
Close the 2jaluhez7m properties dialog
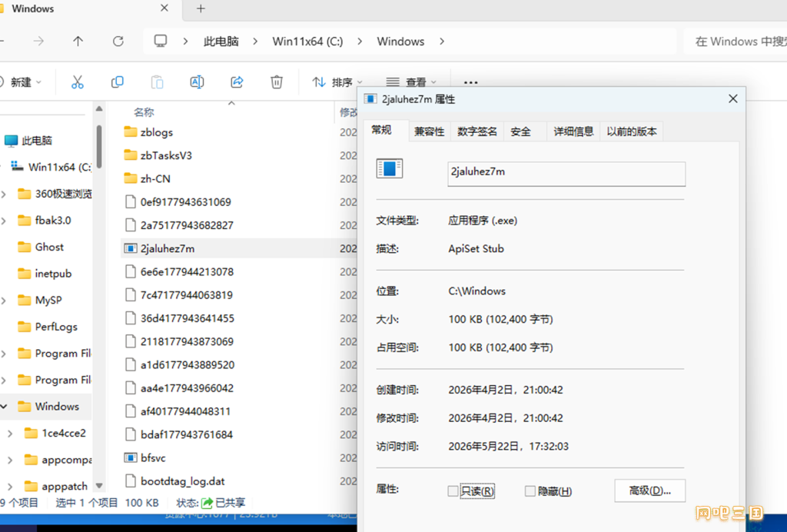(732, 99)
